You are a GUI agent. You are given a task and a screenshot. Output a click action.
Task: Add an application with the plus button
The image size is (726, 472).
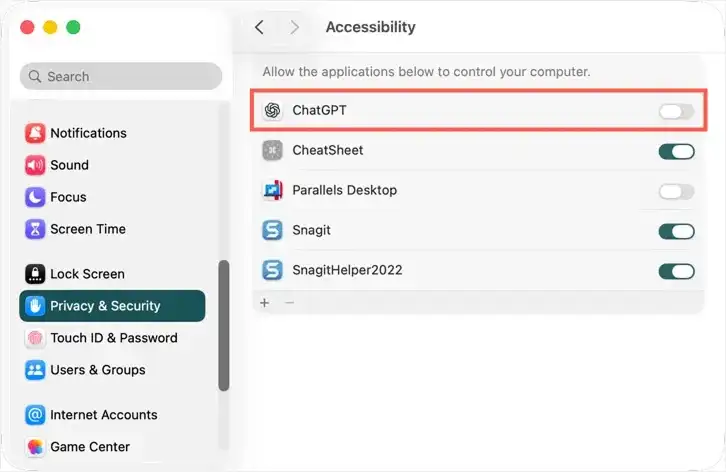click(264, 303)
